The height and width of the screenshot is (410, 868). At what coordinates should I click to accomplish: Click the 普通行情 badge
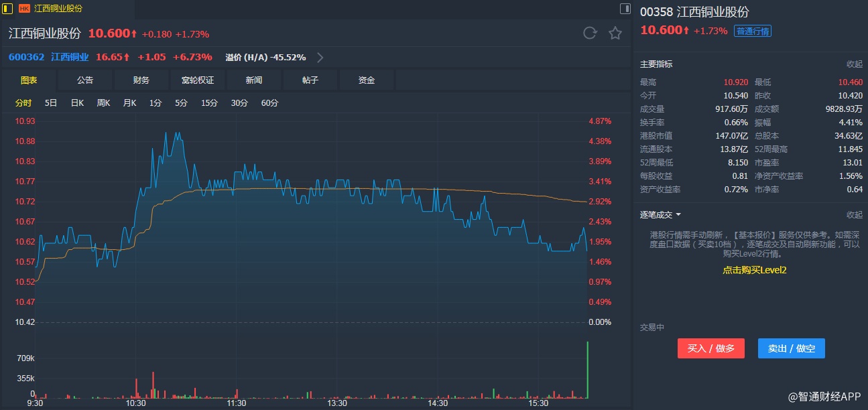point(753,31)
